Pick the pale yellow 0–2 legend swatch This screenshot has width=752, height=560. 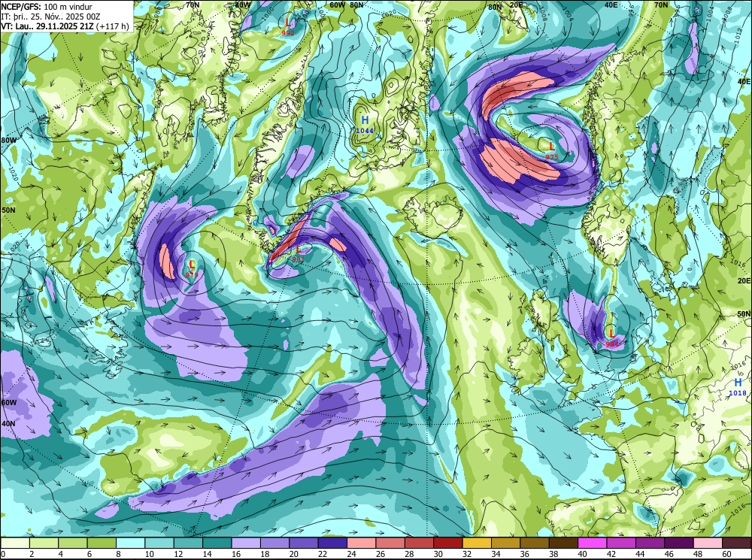15,543
